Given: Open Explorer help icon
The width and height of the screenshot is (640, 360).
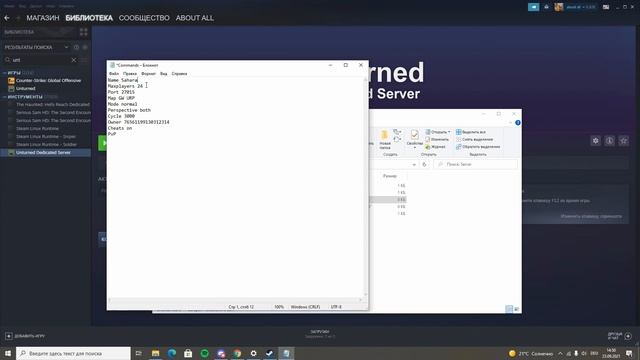Looking at the screenshot, I should click(x=518, y=122).
